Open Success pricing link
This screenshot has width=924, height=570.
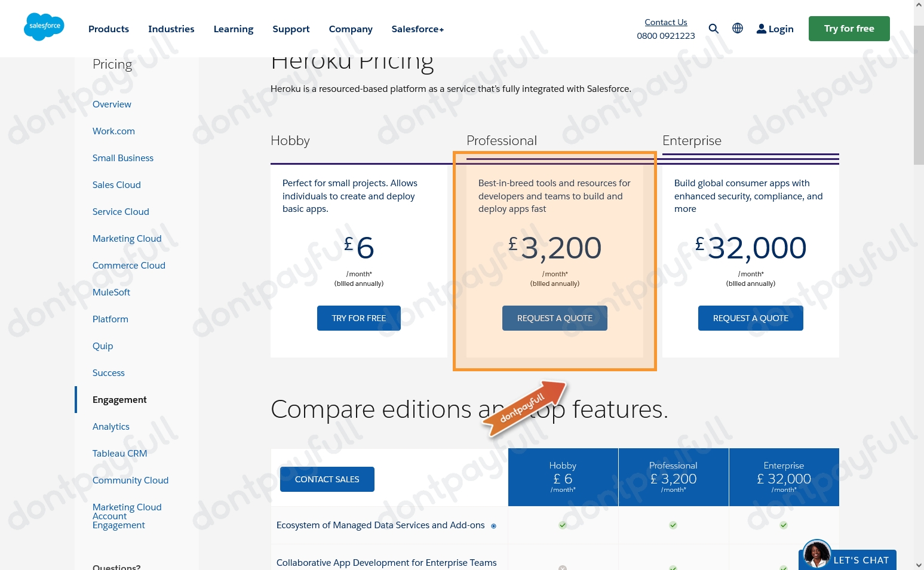point(109,372)
